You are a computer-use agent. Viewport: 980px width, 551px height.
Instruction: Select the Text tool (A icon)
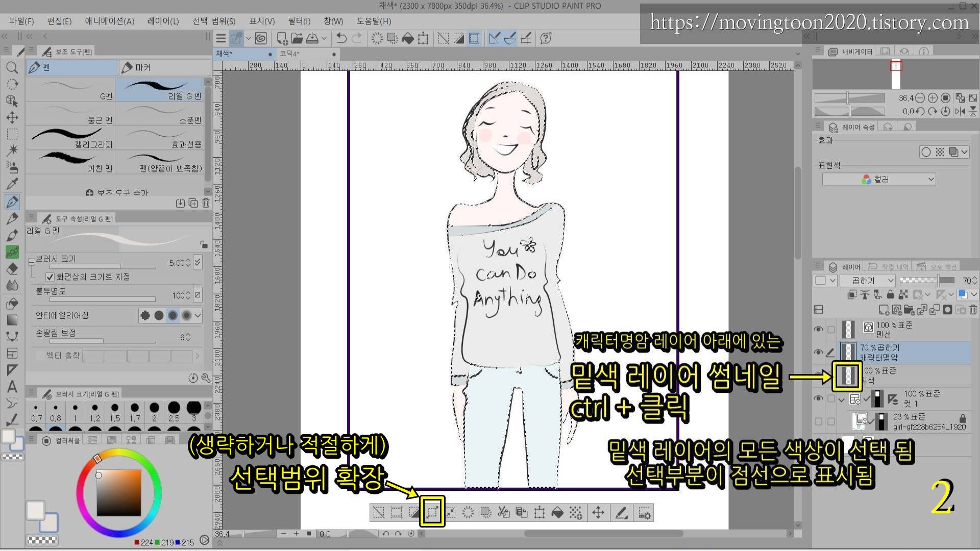(x=12, y=386)
